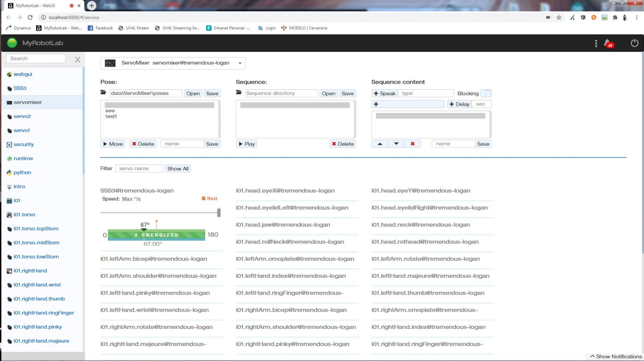Click Rest for SSS3 servo
Viewport: 644px width, 361px height.
pos(209,199)
